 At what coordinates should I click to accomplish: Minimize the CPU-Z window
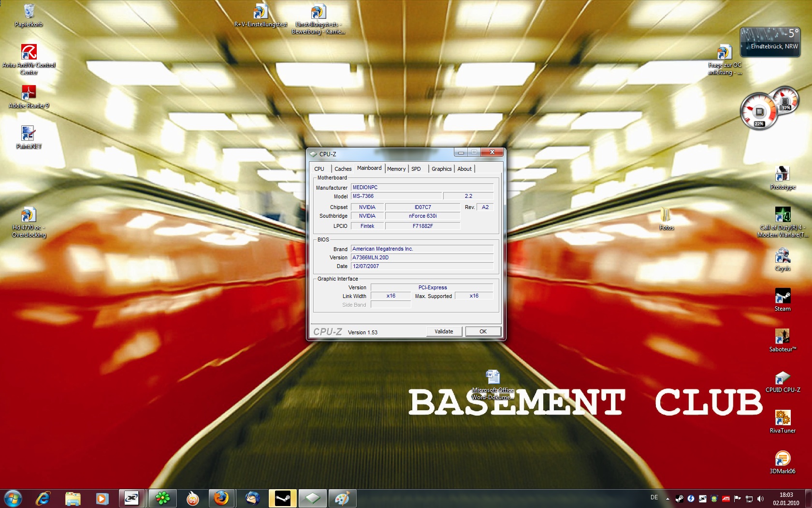tap(461, 152)
